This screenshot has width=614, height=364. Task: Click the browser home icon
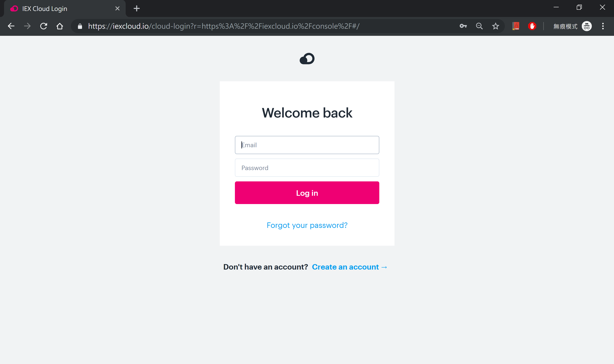tap(60, 26)
